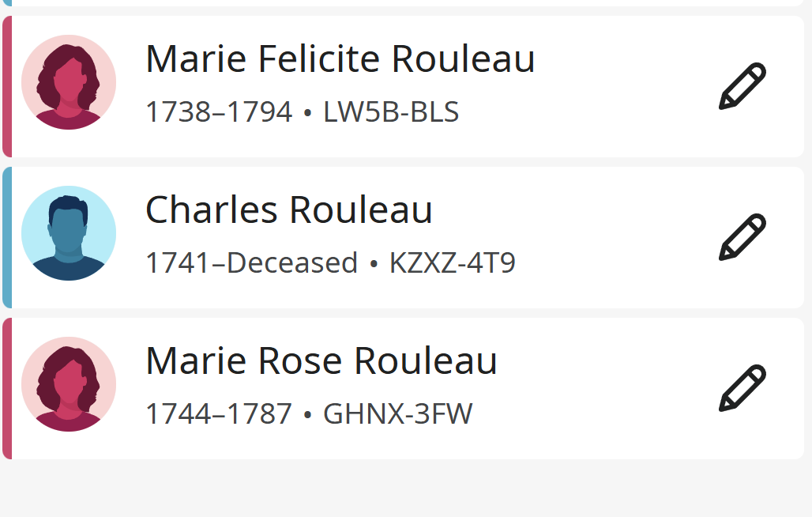Click the pencil icon for Charles Rouleau
The width and height of the screenshot is (812, 517).
pyautogui.click(x=742, y=236)
